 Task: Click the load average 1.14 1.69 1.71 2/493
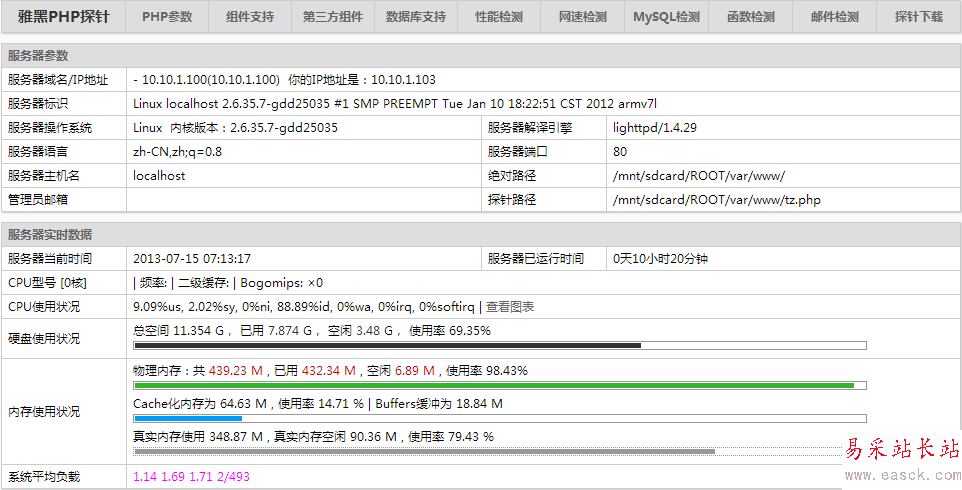point(191,477)
